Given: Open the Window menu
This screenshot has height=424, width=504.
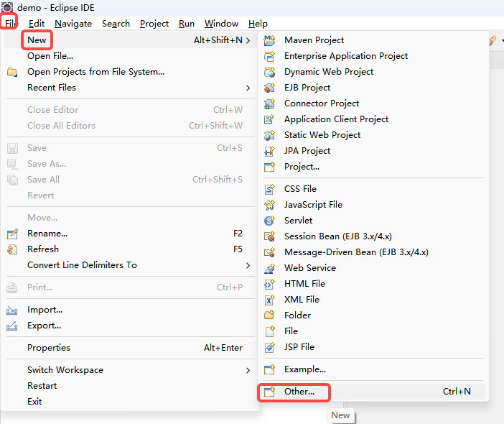Looking at the screenshot, I should 221,24.
